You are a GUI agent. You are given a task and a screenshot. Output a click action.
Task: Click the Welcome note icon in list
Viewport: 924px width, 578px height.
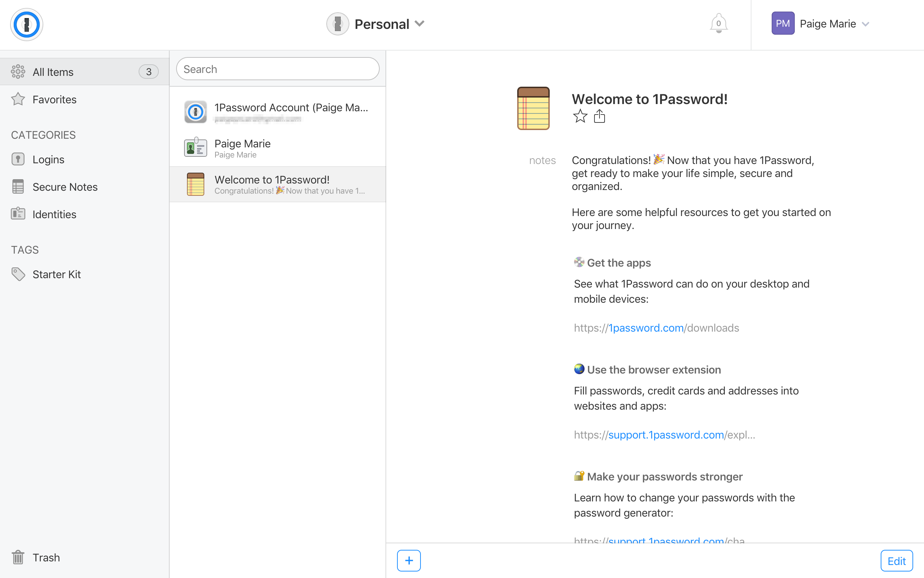coord(196,184)
